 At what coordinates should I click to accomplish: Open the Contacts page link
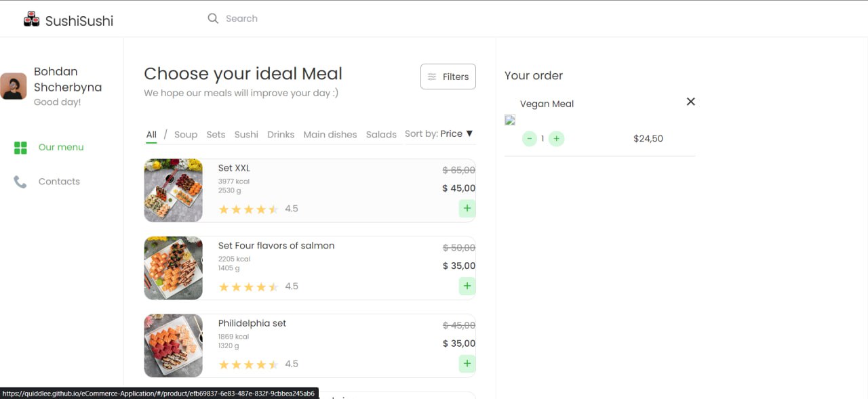tap(59, 182)
